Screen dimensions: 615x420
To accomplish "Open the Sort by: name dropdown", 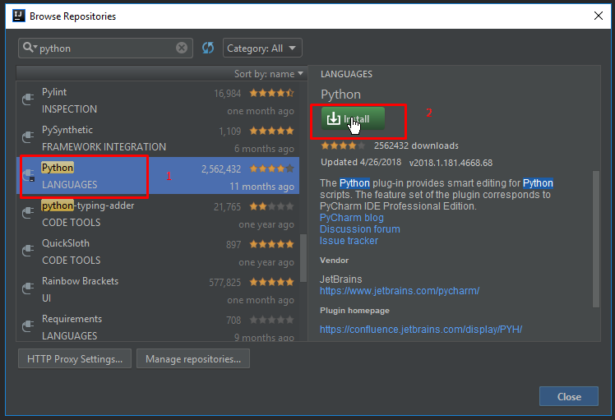I will point(269,74).
